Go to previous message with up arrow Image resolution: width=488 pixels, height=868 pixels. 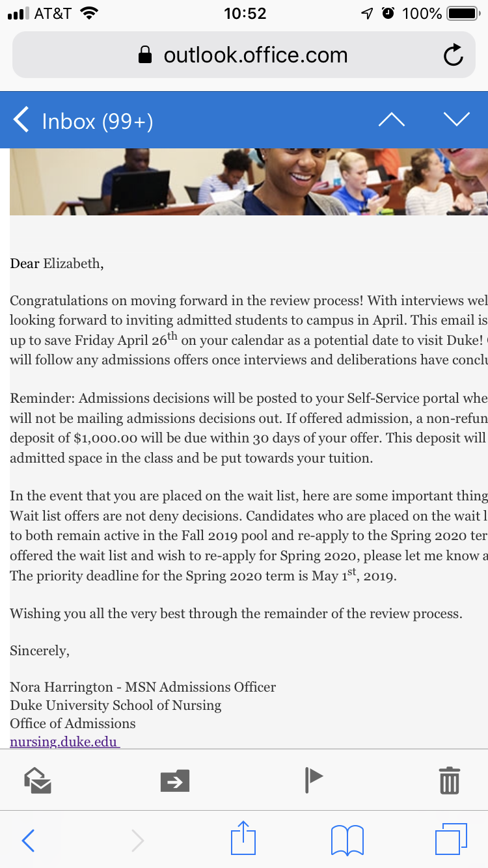tap(391, 120)
